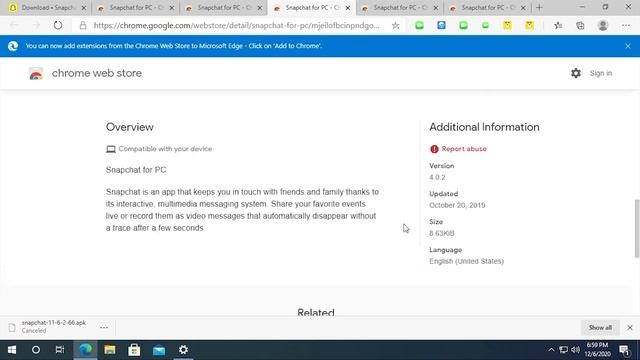Click the October 20, 2019 updated date

pyautogui.click(x=457, y=205)
